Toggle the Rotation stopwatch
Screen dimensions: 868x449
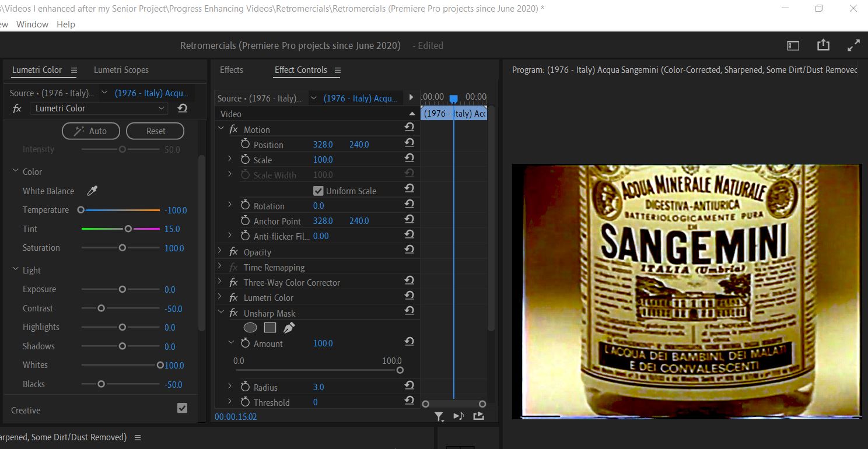[x=245, y=205]
